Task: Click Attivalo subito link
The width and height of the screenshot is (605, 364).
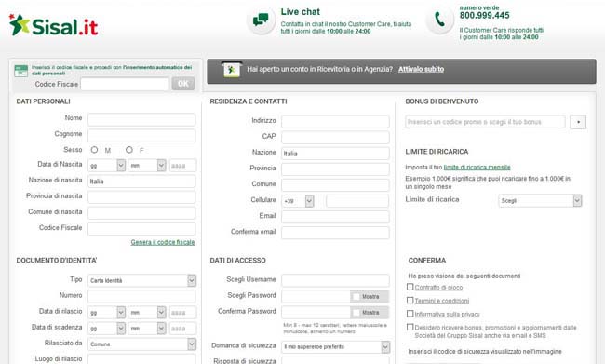Action: coord(421,69)
